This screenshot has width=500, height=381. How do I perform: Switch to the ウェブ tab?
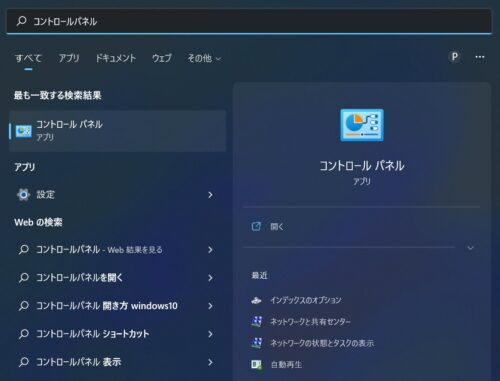162,58
